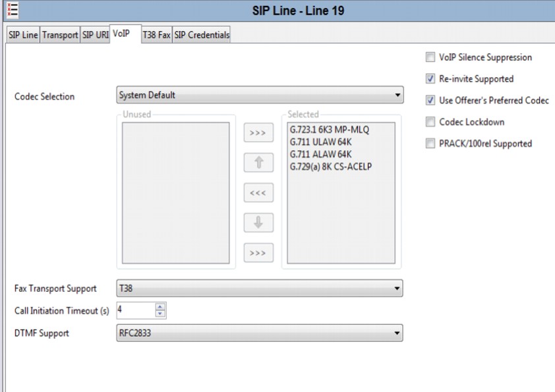Toggle Use Offerer's Preferred Codec checkbox
Screen dimensions: 555x392
click(430, 100)
